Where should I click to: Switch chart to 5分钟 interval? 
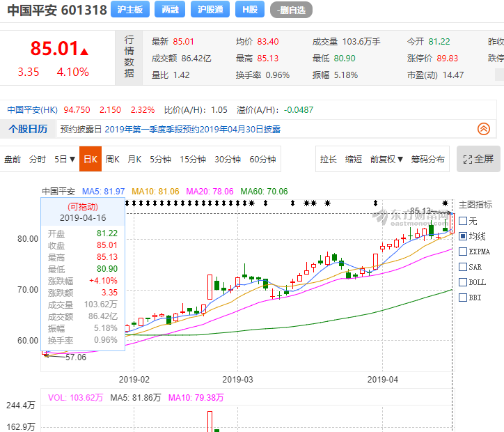tap(160, 160)
